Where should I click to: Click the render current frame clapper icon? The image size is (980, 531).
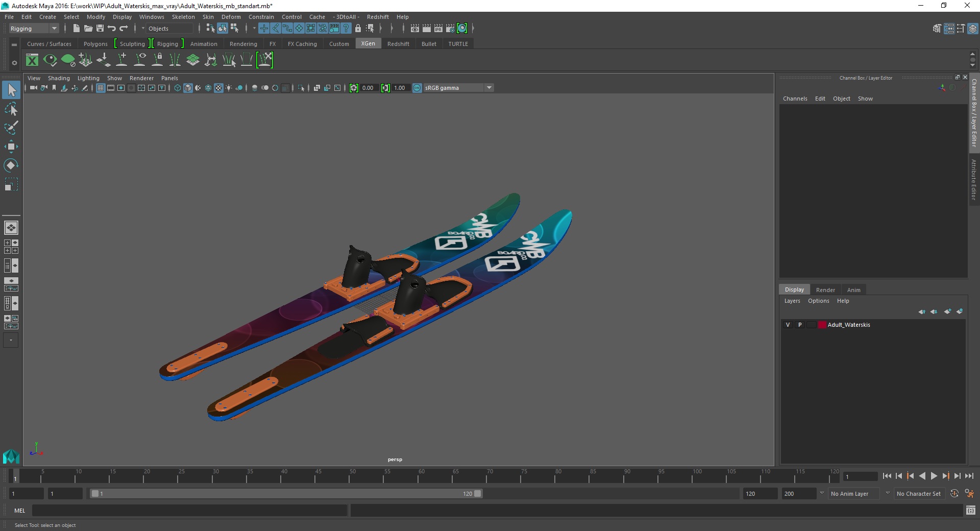[427, 29]
